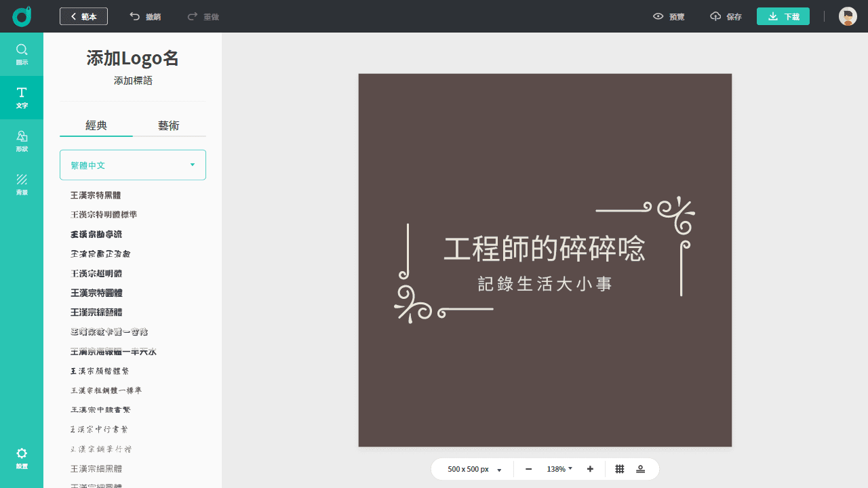Screen dimensions: 868x488
Task: Click the 保存 save option
Action: pos(726,16)
